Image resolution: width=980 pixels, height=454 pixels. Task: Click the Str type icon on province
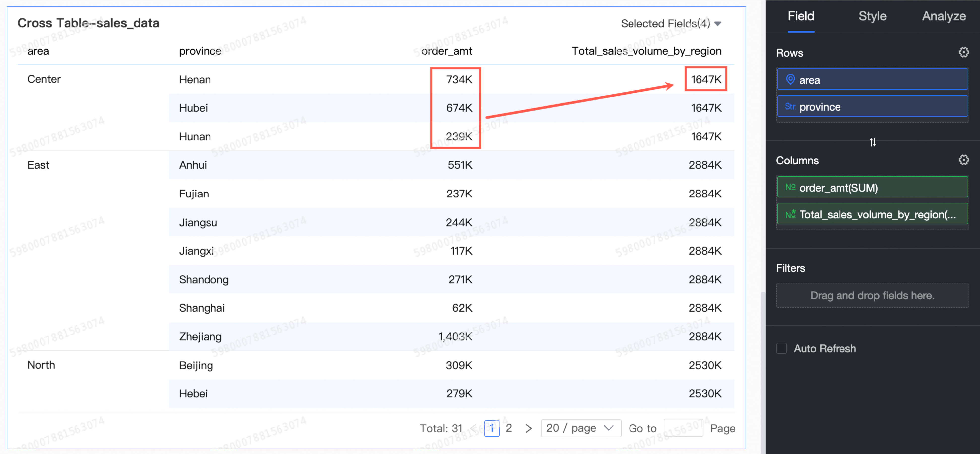click(790, 107)
